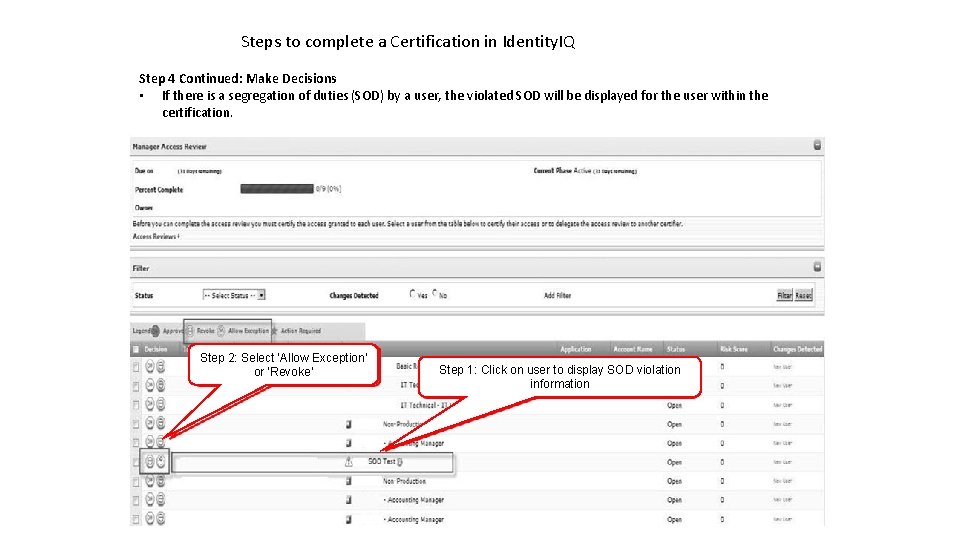Screen dimensions: 960x540
Task: Expand the Access Reviews link
Action: point(156,236)
